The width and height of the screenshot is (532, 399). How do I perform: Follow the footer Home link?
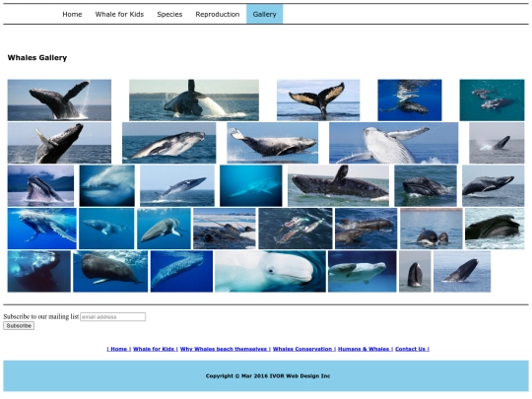[119, 349]
